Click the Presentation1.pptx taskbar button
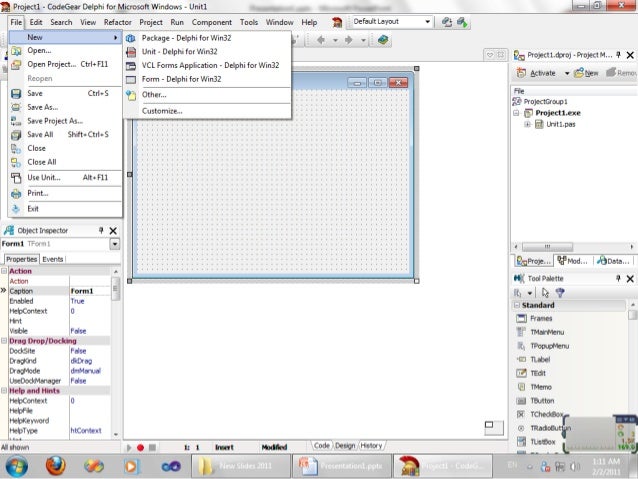 [341, 466]
